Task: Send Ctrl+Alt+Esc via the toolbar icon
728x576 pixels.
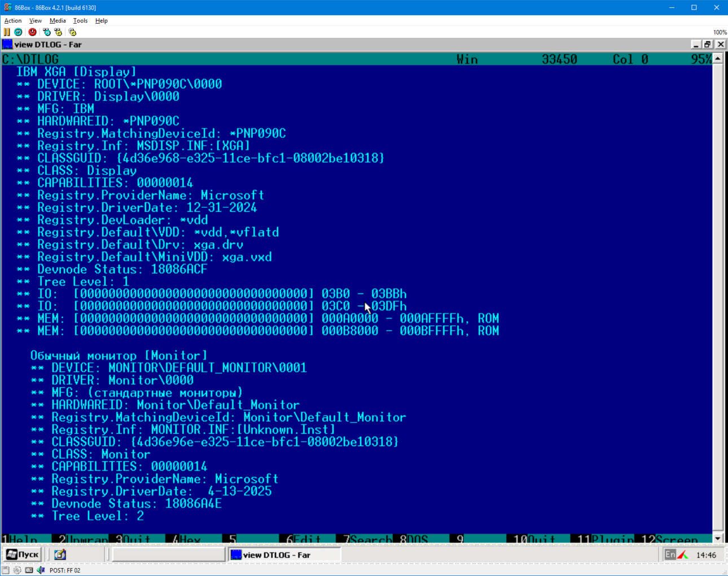Action: click(x=58, y=32)
